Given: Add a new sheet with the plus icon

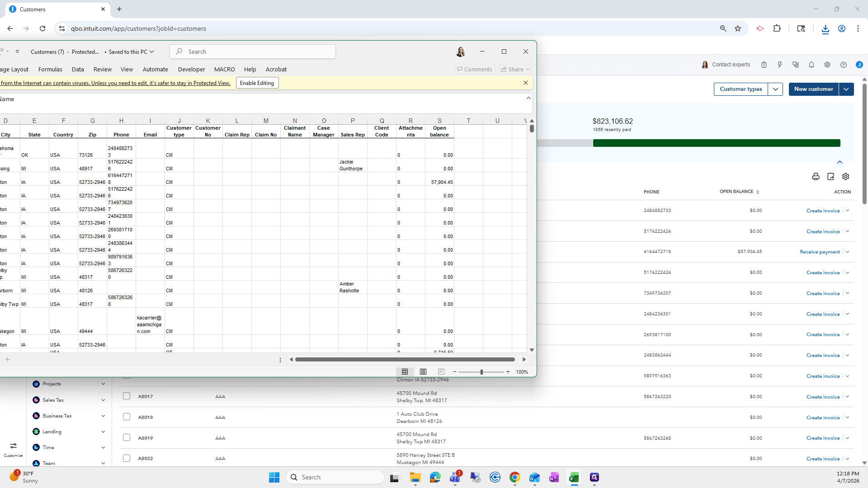Looking at the screenshot, I should [8, 360].
